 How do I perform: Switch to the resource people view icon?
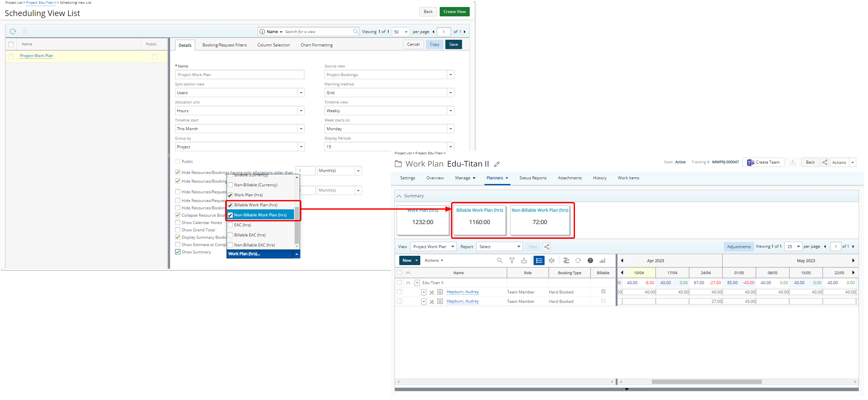[552, 260]
